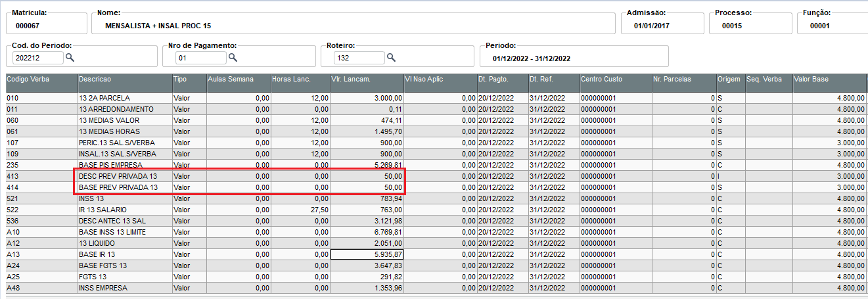The image size is (868, 299).
Task: Select the BASE IR 13 description cell
Action: coord(125,254)
